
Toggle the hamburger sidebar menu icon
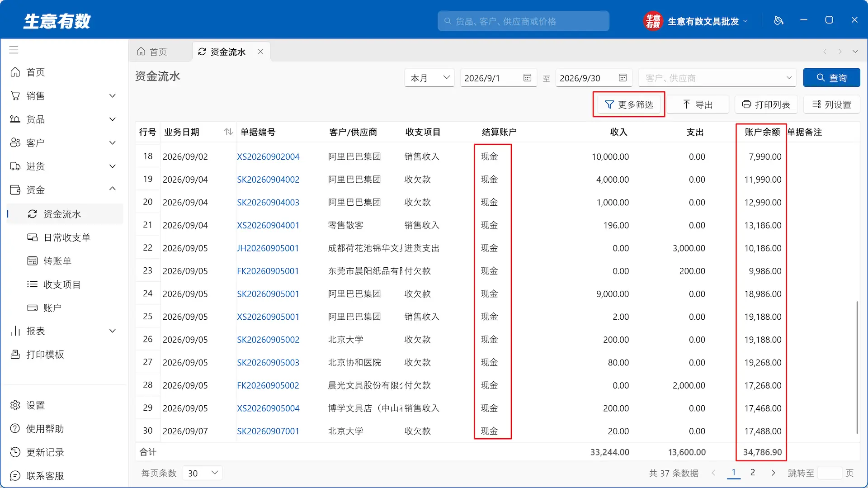[14, 50]
